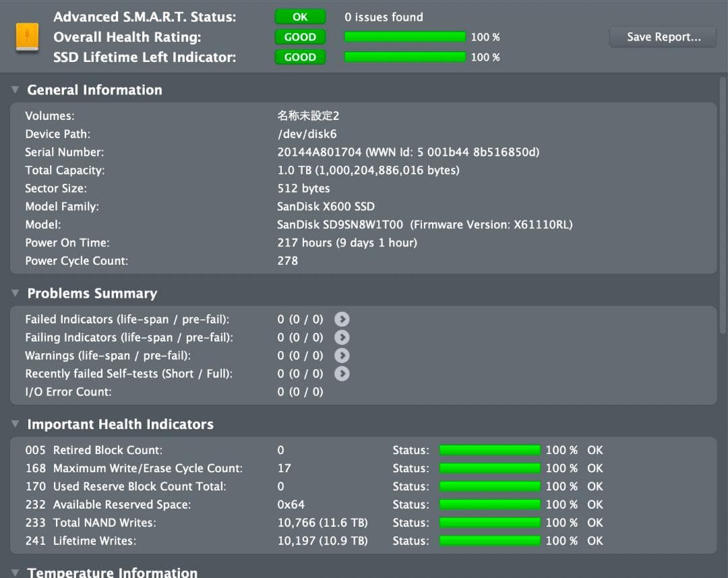
Task: Open details arrow next to Failing Indicators
Action: point(342,337)
